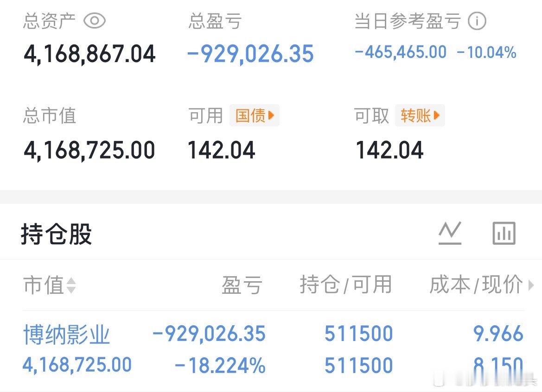
Task: Expand the 国债 quick-access entry
Action: (255, 115)
